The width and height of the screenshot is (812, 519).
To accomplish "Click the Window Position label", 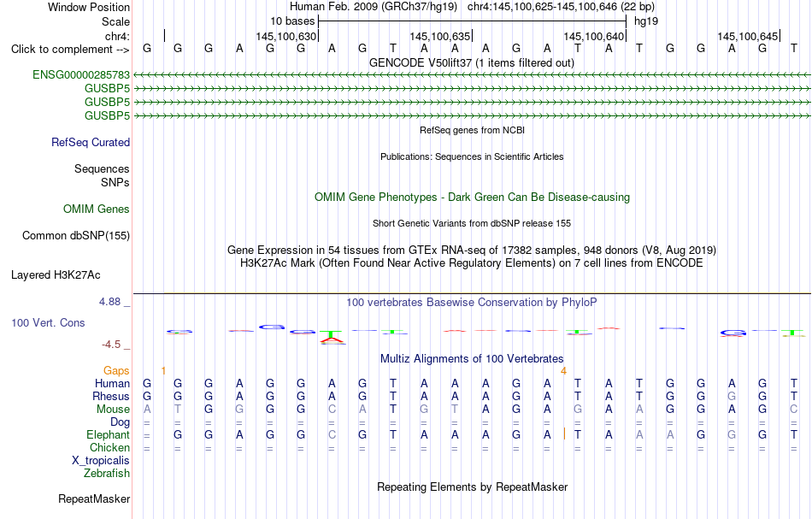I will (x=89, y=7).
